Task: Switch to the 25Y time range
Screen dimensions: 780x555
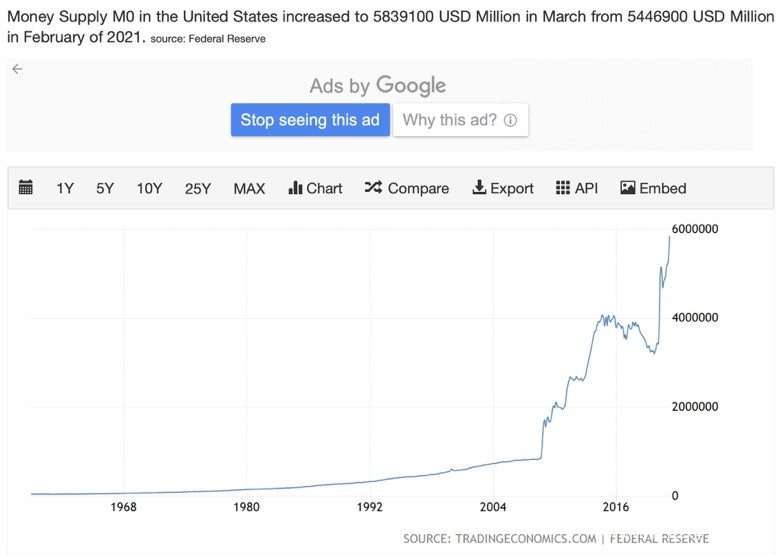Action: click(198, 188)
